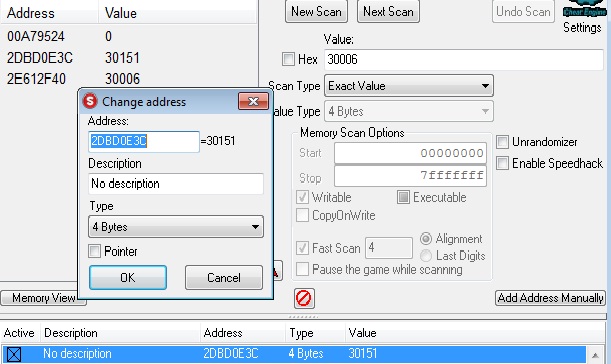Open Cheat Engine Settings logo
This screenshot has width=611, height=364.
pyautogui.click(x=584, y=9)
